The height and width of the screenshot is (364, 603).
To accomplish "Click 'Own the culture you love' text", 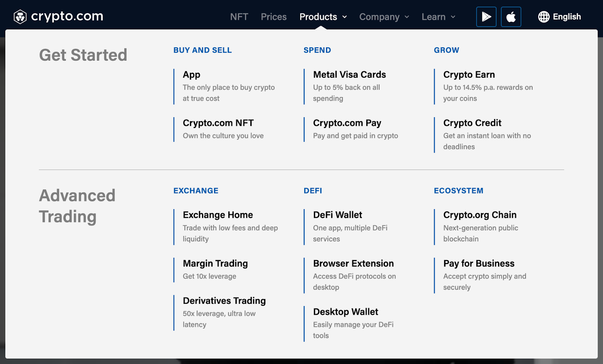I will click(x=223, y=136).
